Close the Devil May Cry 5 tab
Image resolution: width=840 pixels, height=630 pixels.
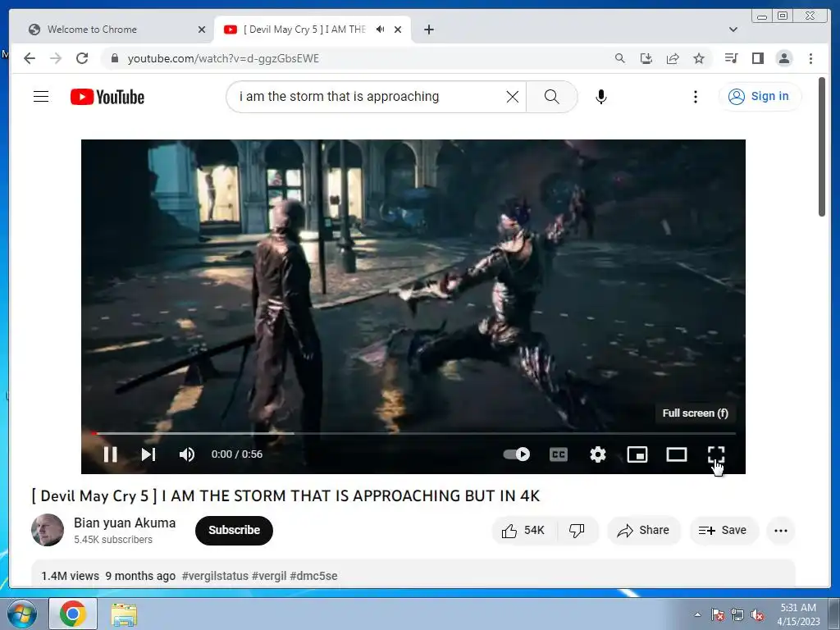[398, 30]
